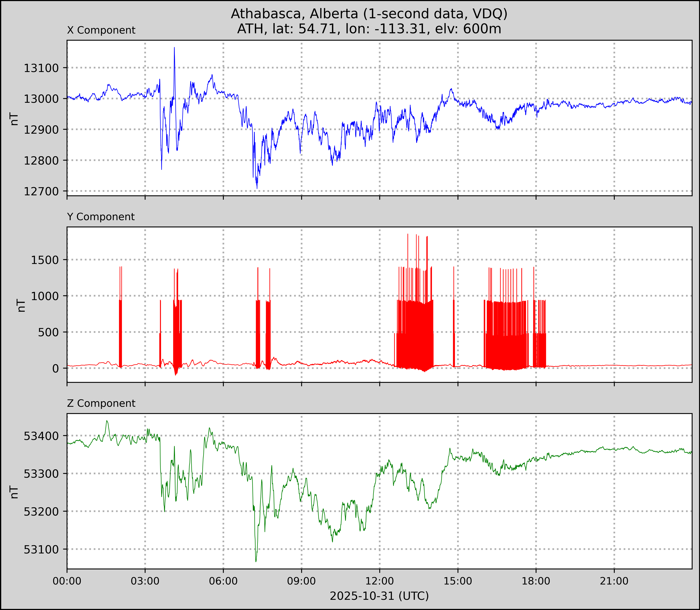Screen dimensions: 700x610
Task: Click the 00:00 time axis label
Action: point(67,581)
